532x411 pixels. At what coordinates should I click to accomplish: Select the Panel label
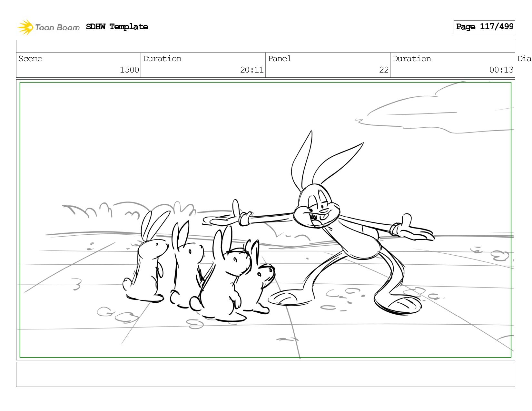point(280,59)
